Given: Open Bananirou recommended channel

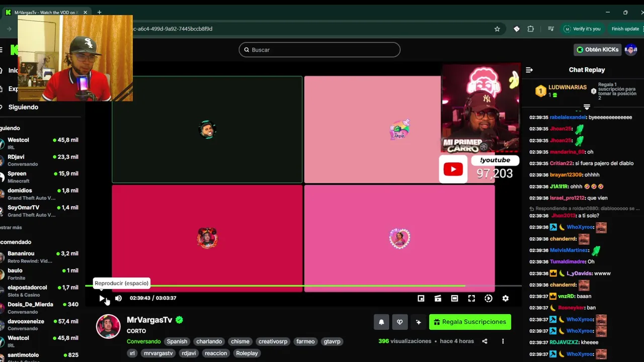Looking at the screenshot, I should 40,257.
